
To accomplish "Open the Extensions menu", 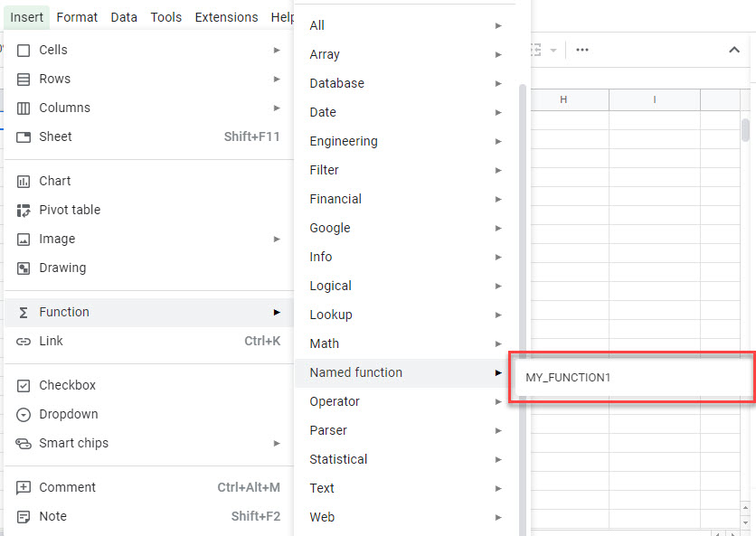I will pos(226,17).
